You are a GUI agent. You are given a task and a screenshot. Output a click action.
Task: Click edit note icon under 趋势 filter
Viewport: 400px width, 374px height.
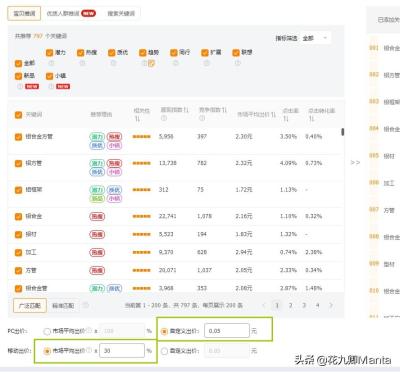[151, 63]
